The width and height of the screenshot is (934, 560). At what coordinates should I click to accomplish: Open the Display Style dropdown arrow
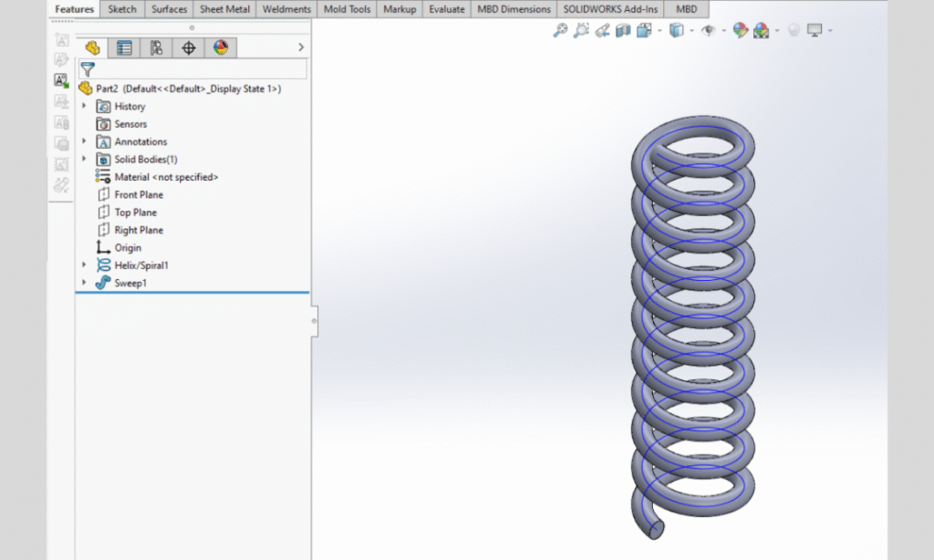tap(659, 30)
